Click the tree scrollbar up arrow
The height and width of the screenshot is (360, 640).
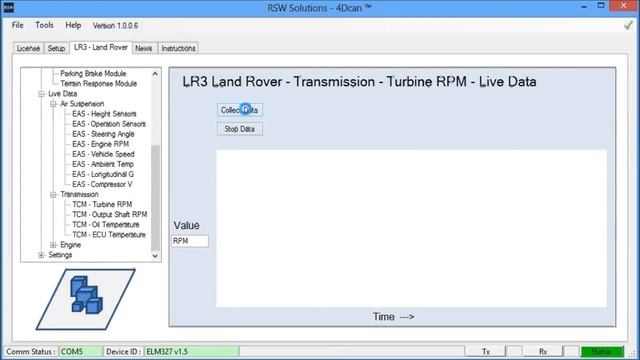click(x=155, y=74)
